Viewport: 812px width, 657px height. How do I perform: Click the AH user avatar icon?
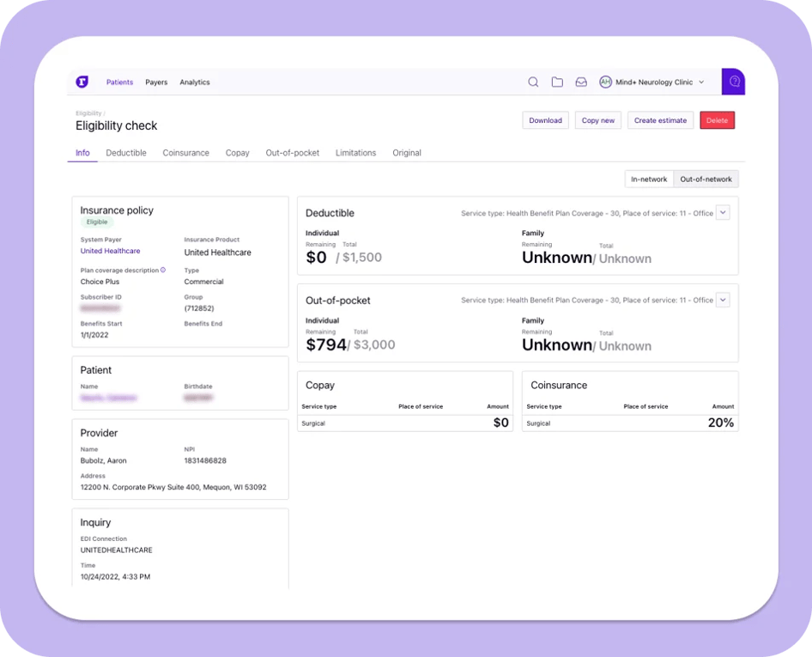click(605, 82)
